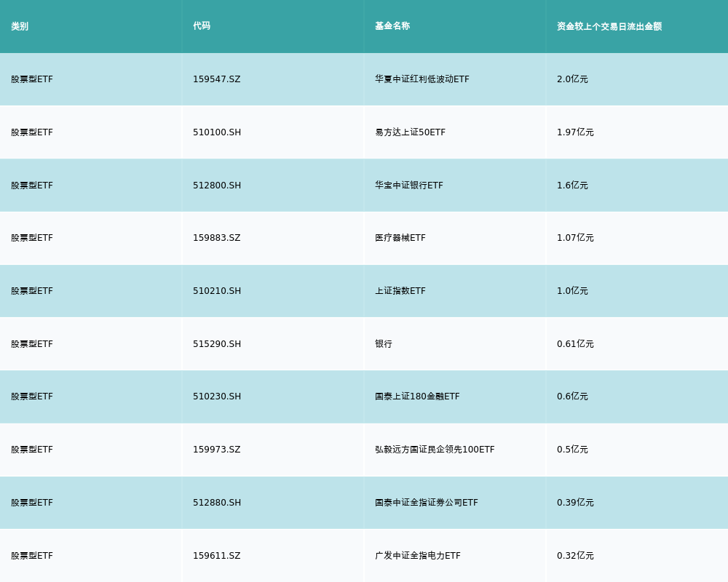Select code 159883.SZ
Viewport: 728px width, 582px height.
tap(216, 238)
